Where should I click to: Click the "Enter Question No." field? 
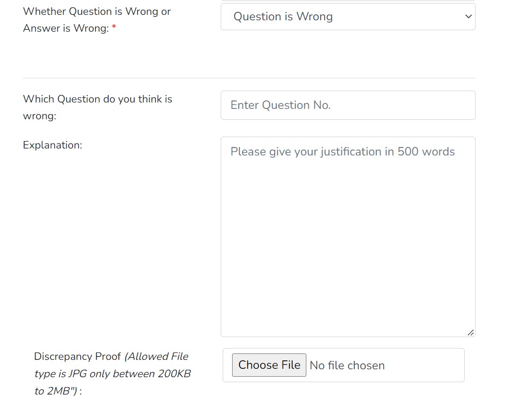point(347,105)
